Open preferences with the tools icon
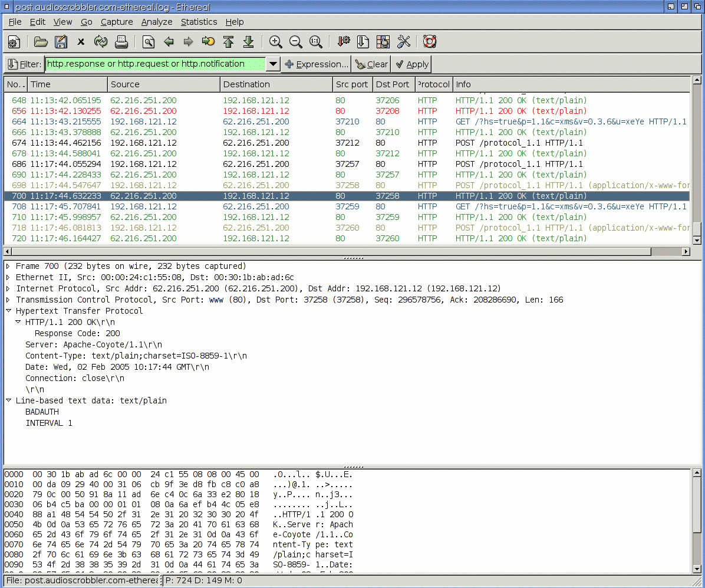 tap(403, 42)
